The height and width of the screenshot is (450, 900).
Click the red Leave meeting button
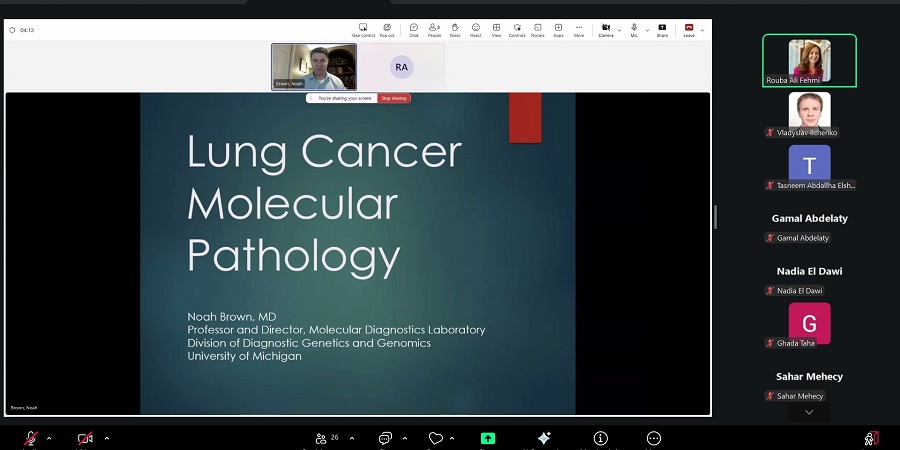coord(688,30)
